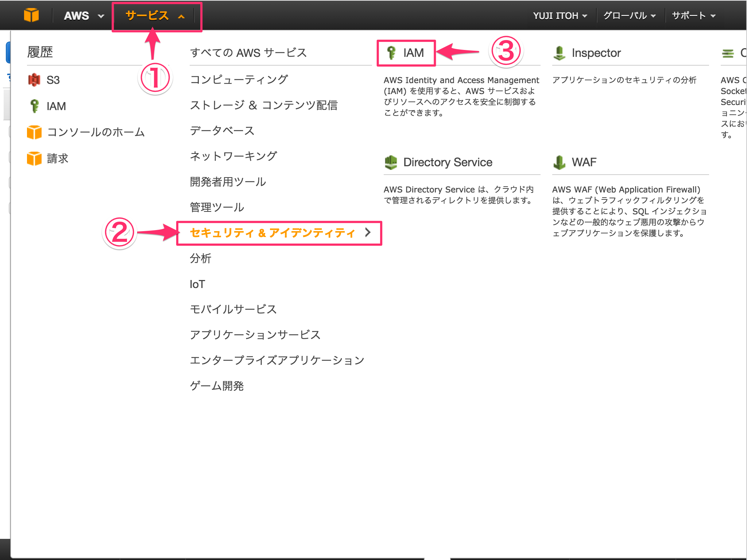Open the AWS dropdown menu
The width and height of the screenshot is (747, 560).
pos(84,16)
